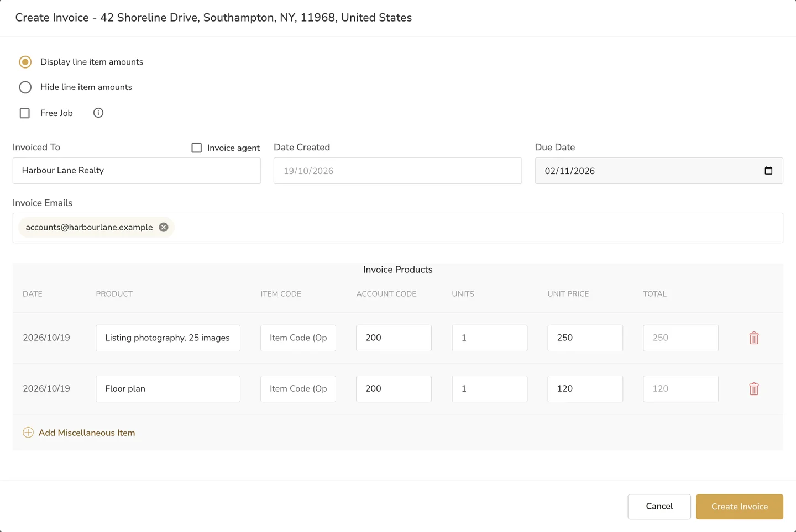Focus the Due Date input showing 02/11/2026
Viewport: 796px width, 532px height.
[x=659, y=171]
